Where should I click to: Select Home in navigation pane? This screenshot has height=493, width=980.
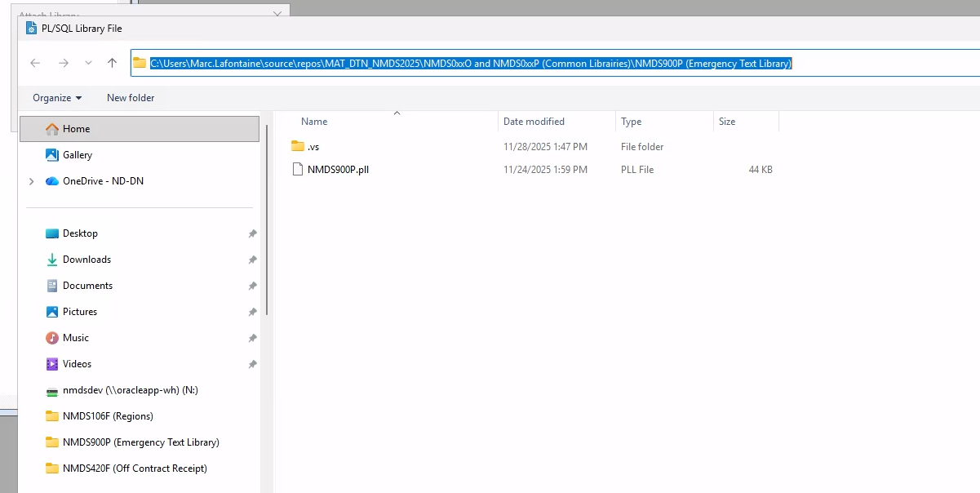76,129
